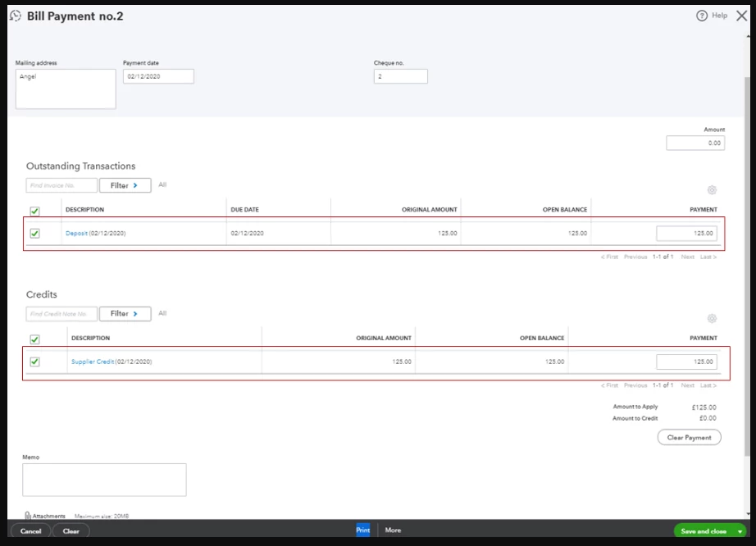Viewport: 756px width, 546px height.
Task: Click the All label beside Outstanding Transactions Filter
Action: click(x=162, y=184)
